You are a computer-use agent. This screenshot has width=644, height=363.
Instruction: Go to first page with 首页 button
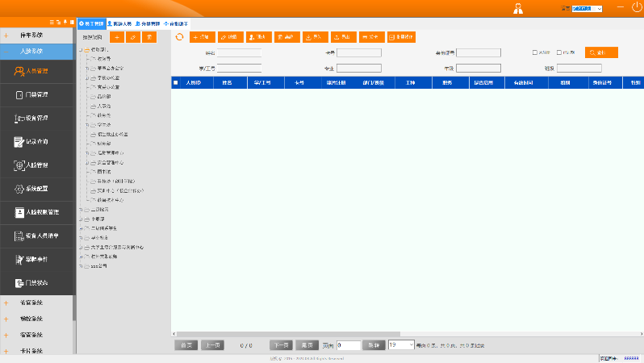(186, 345)
